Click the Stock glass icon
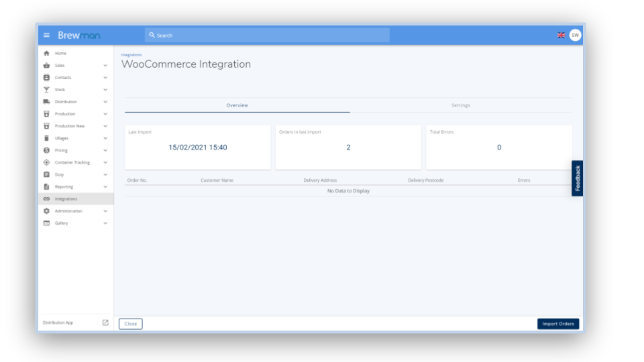 pyautogui.click(x=46, y=89)
